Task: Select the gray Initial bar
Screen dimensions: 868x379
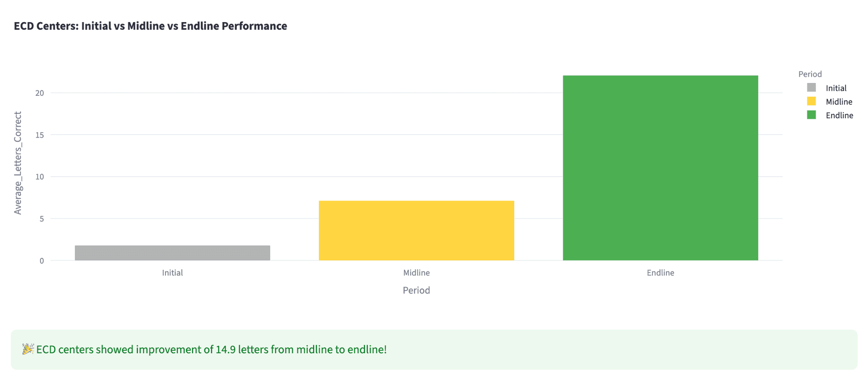Action: [172, 253]
